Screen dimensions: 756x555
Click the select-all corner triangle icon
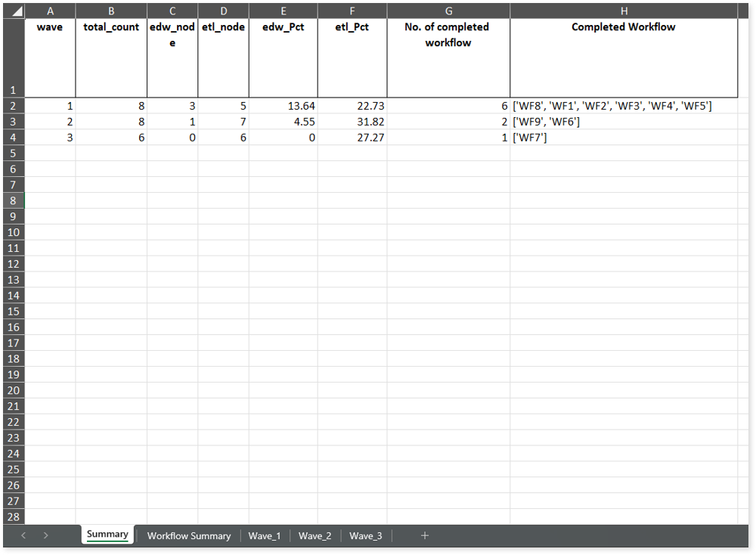(x=14, y=11)
